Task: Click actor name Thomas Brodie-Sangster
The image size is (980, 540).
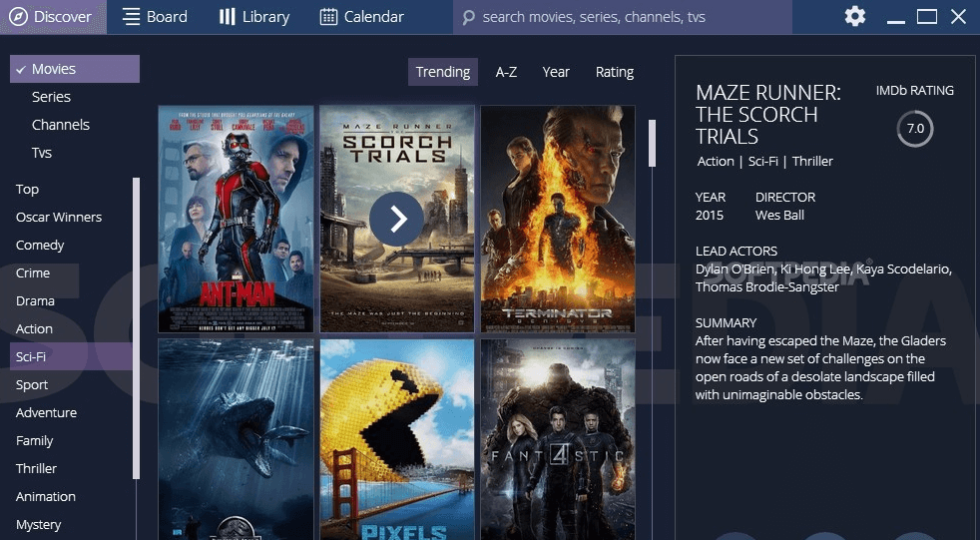Action: [766, 286]
